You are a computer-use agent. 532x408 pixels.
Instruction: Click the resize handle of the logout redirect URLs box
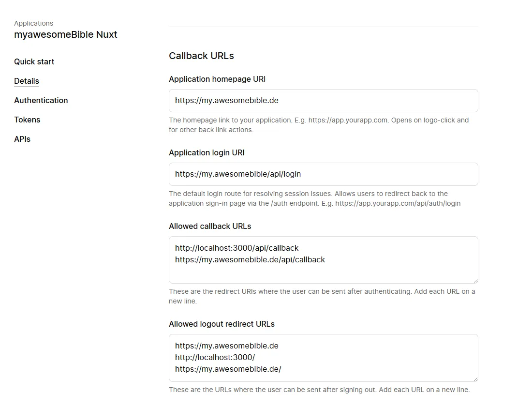(475, 378)
